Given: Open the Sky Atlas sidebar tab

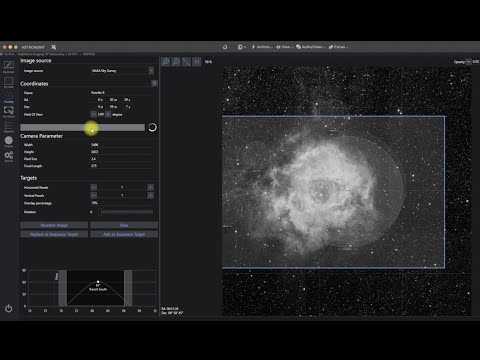Looking at the screenshot, I should click(x=9, y=82).
